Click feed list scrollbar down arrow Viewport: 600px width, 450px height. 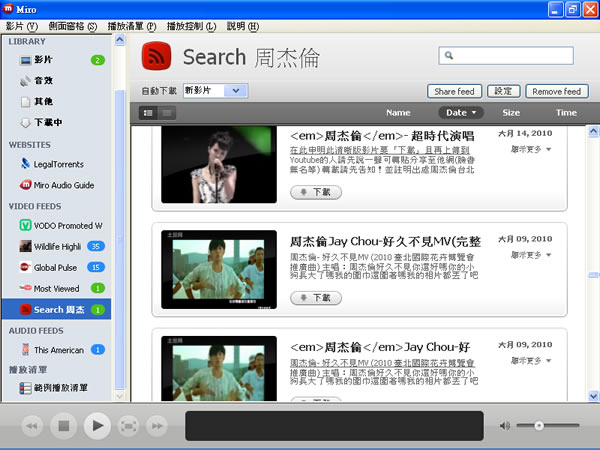click(593, 396)
